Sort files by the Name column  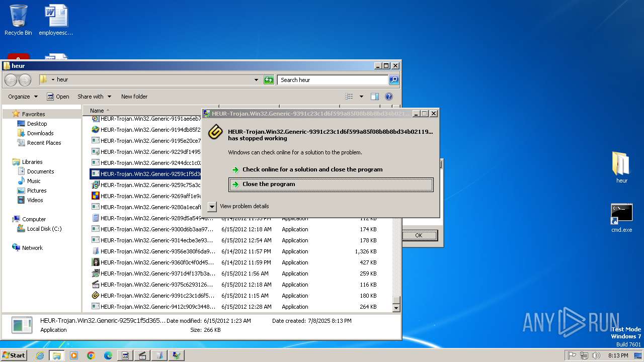(x=97, y=111)
